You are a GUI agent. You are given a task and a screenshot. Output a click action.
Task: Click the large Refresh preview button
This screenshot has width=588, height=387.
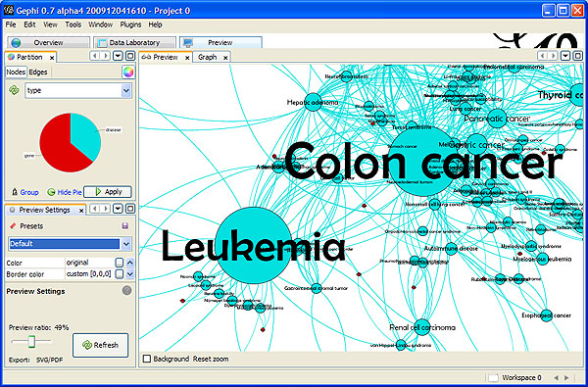(101, 345)
